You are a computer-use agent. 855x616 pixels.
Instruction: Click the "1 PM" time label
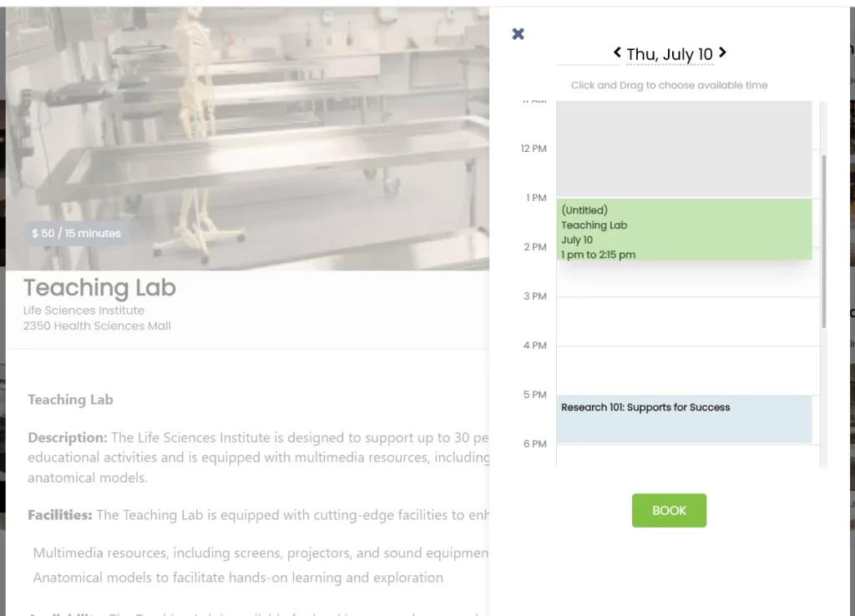coord(535,198)
